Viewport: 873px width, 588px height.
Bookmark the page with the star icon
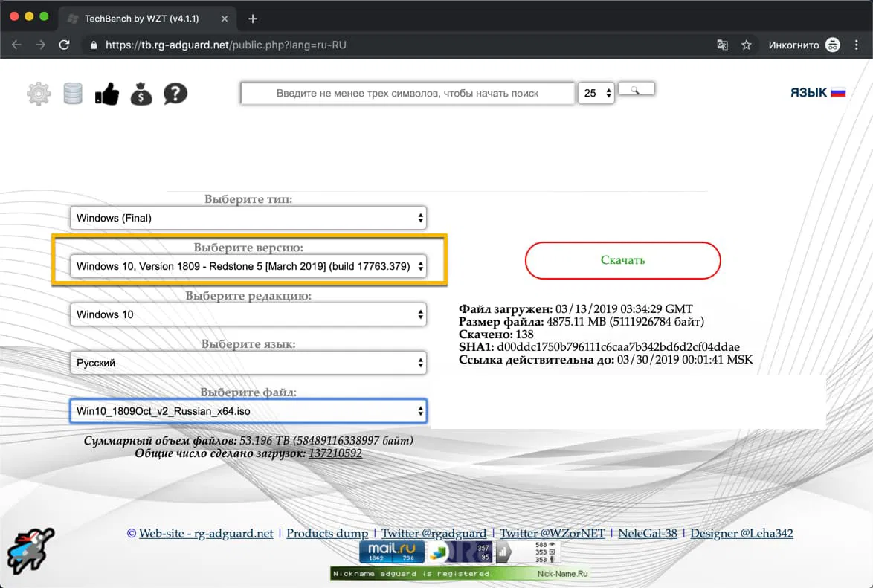pyautogui.click(x=746, y=45)
